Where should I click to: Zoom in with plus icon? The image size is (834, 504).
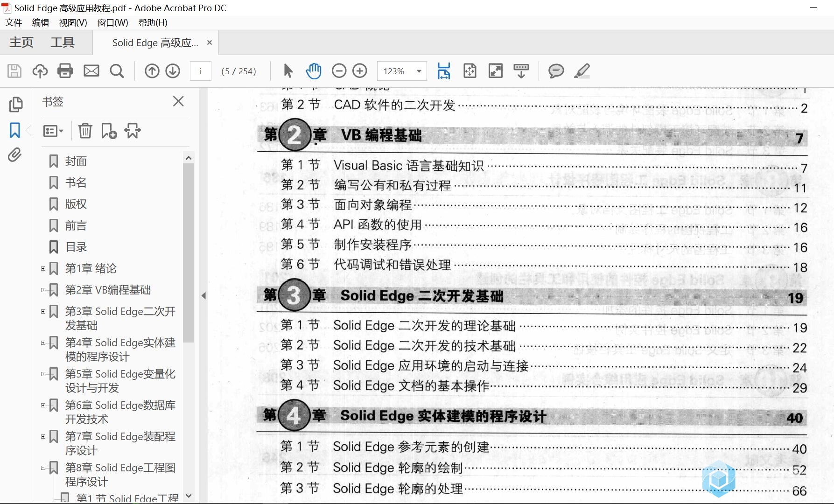[360, 71]
